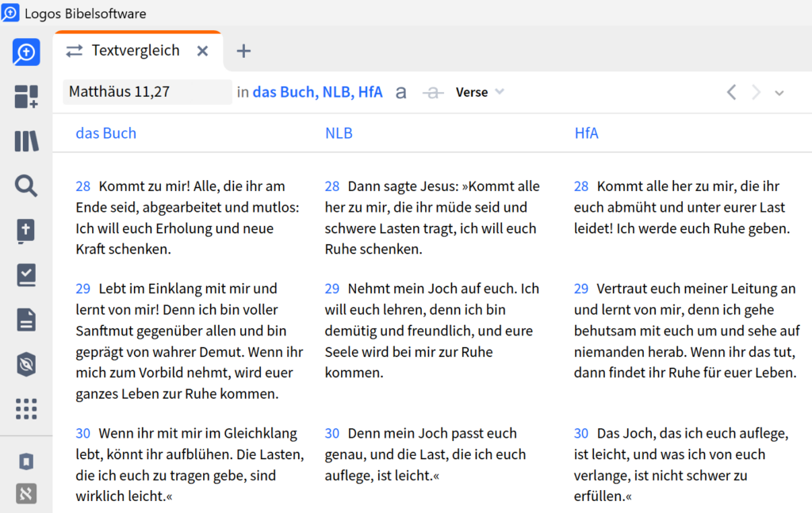812x513 pixels.
Task: Open the Bible with cross icon
Action: point(26,231)
